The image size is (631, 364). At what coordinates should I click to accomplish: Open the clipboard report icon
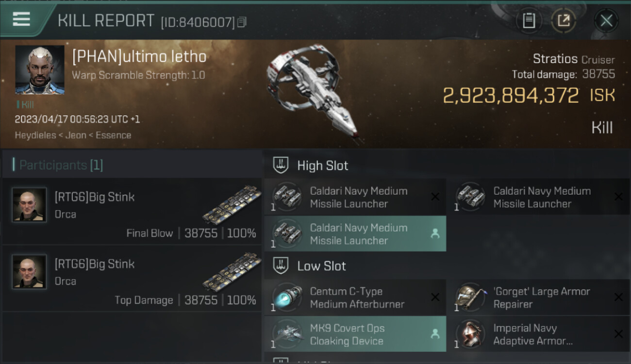click(x=529, y=20)
